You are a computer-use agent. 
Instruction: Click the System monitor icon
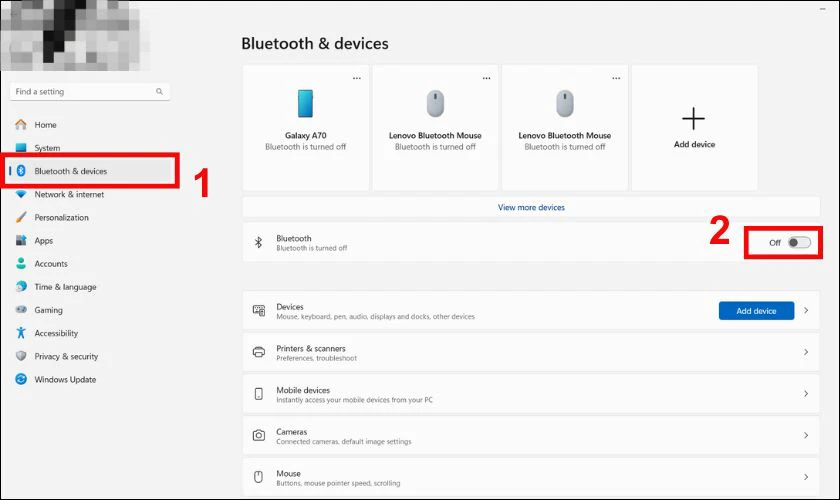tap(21, 147)
